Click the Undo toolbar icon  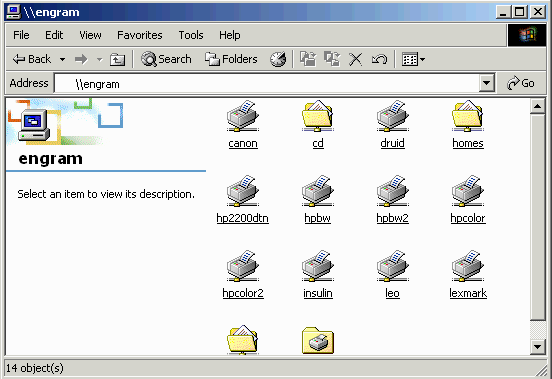[x=379, y=59]
